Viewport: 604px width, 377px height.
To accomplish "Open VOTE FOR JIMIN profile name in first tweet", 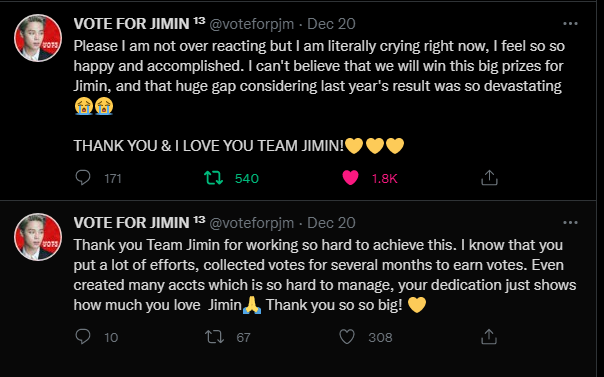I will (131, 24).
